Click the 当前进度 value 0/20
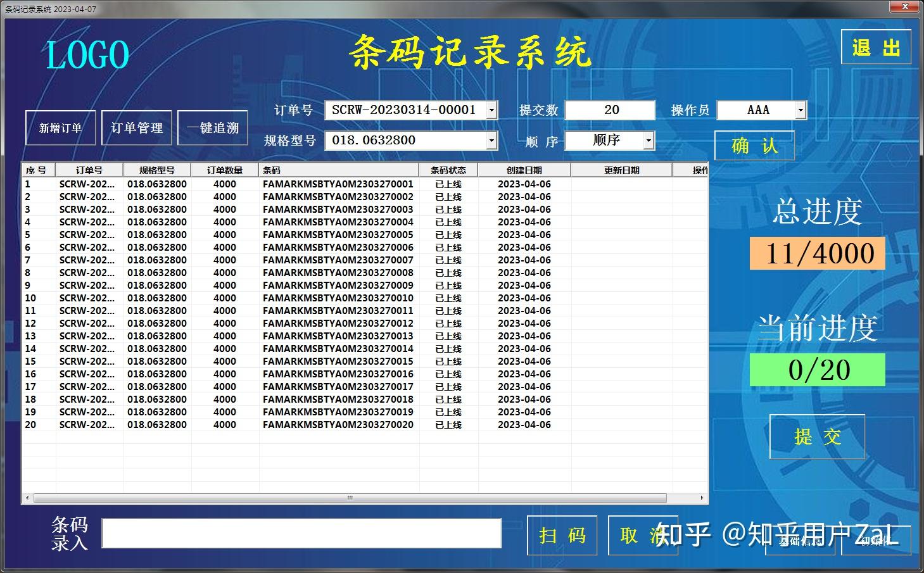This screenshot has height=573, width=924. coord(818,370)
